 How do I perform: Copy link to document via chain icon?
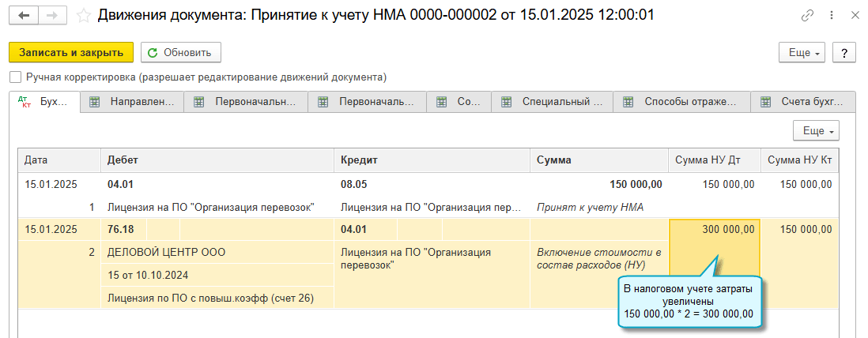click(x=807, y=16)
